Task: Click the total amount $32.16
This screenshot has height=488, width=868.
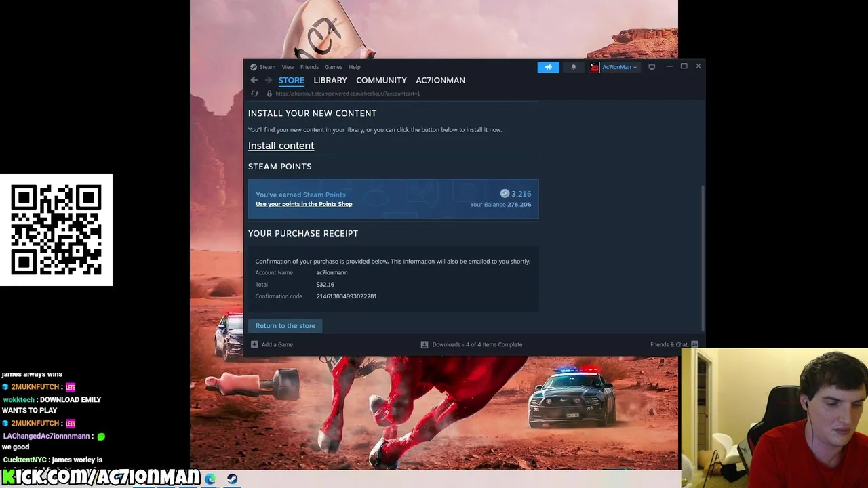Action: [325, 285]
